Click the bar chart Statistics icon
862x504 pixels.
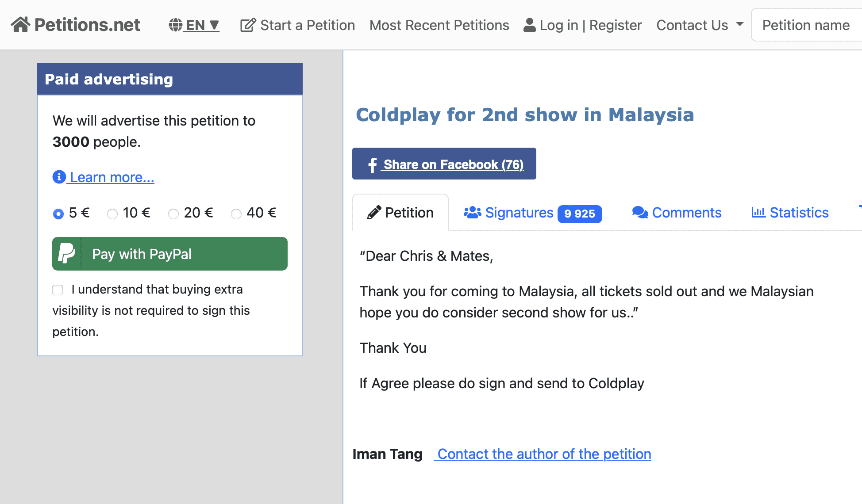tap(758, 213)
